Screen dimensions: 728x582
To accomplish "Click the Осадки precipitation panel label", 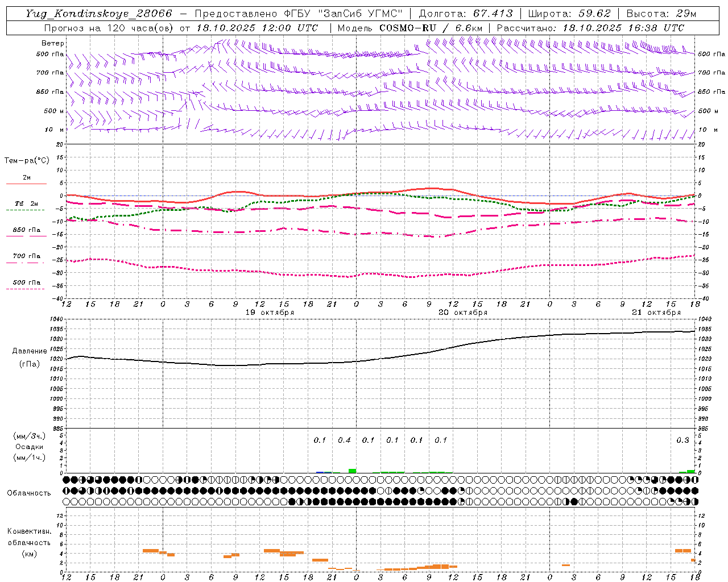I will point(30,447).
